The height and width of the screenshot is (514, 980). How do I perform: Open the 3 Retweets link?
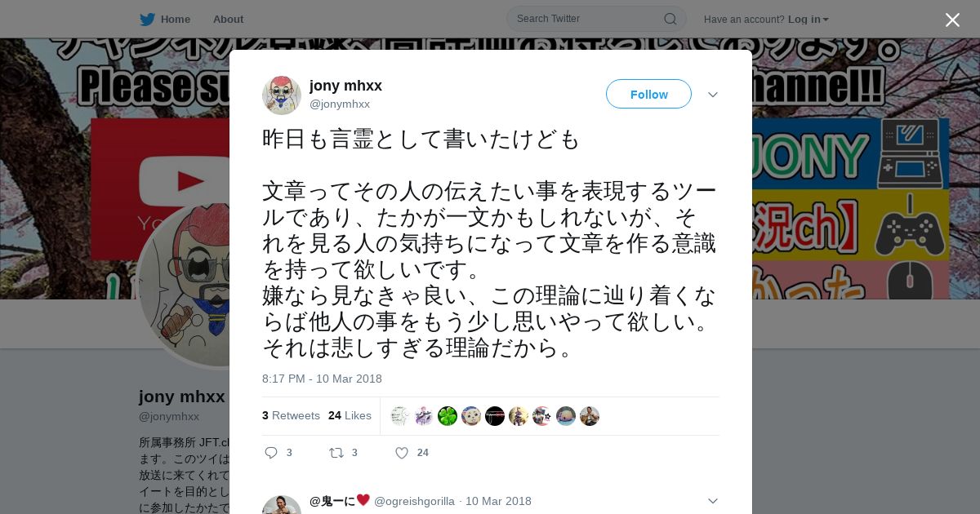291,415
